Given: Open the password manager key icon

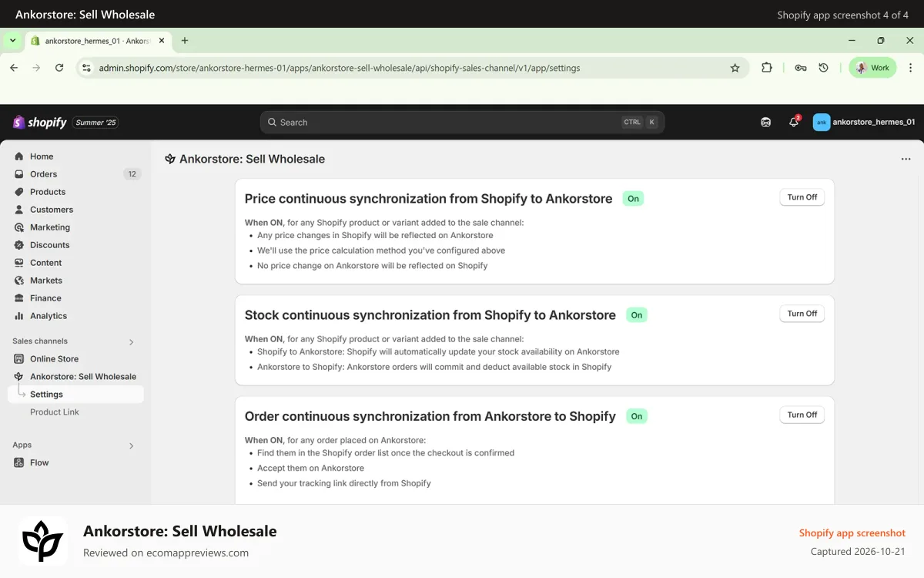Looking at the screenshot, I should tap(801, 68).
